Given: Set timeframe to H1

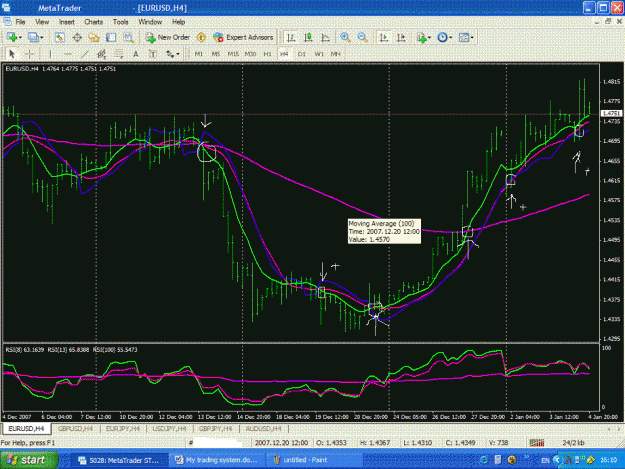Looking at the screenshot, I should click(267, 54).
